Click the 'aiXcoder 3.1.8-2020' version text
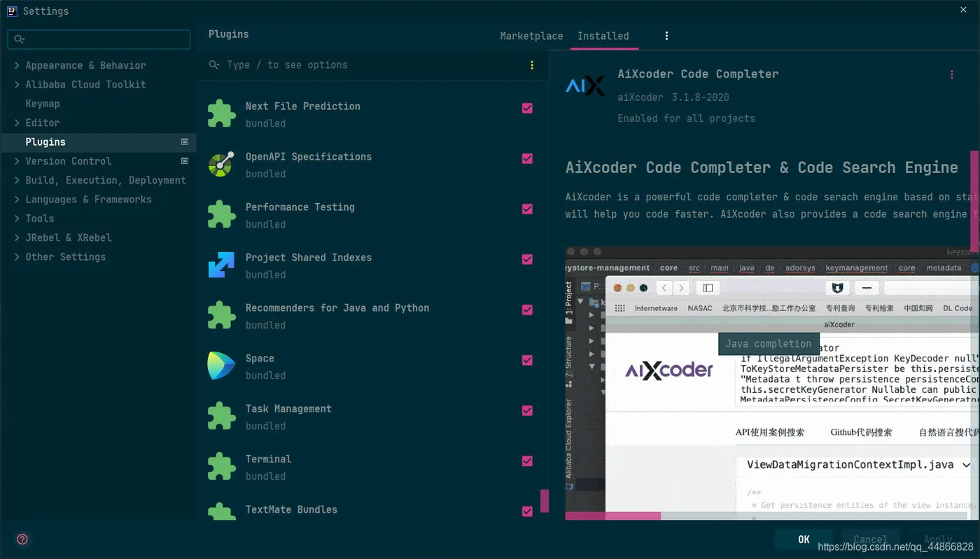Viewport: 980px width, 559px height. 673,97
